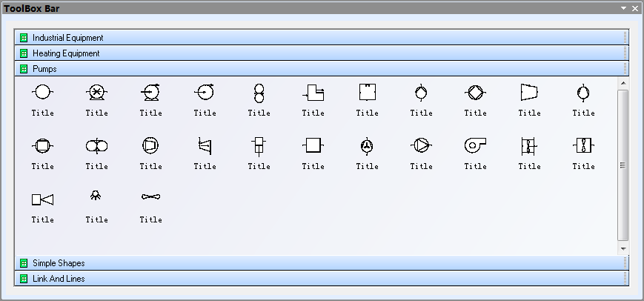Select the stepped L-shaped box pump symbol
The height and width of the screenshot is (301, 644).
313,92
